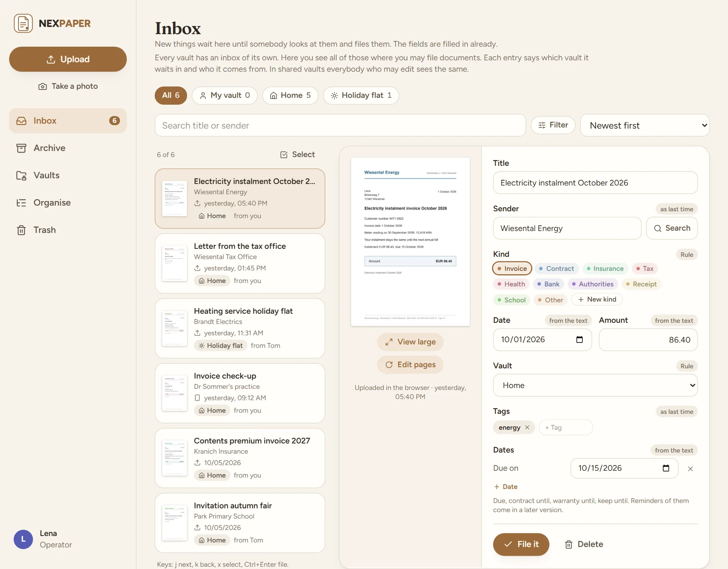Image resolution: width=728 pixels, height=569 pixels.
Task: Remove the energy tag
Action: [x=527, y=428]
